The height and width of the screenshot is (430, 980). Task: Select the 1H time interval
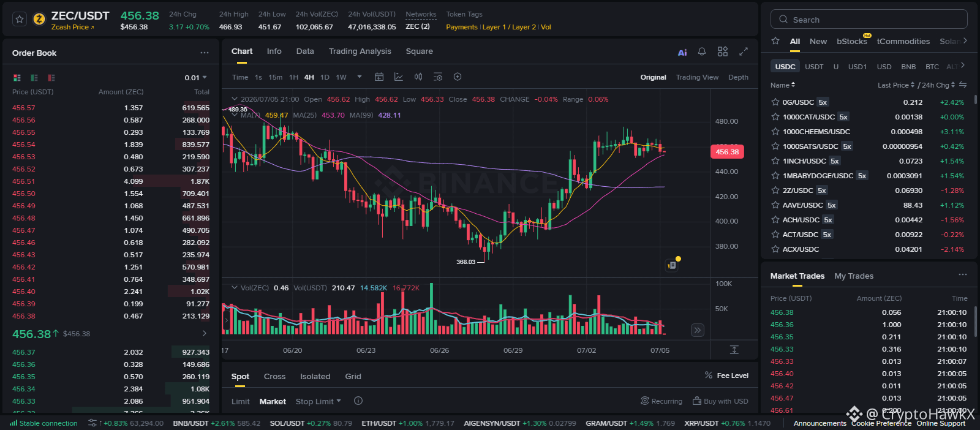pyautogui.click(x=293, y=77)
